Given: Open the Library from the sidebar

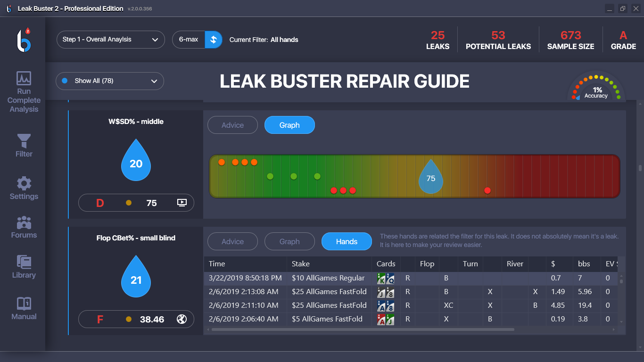Looking at the screenshot, I should tap(24, 266).
